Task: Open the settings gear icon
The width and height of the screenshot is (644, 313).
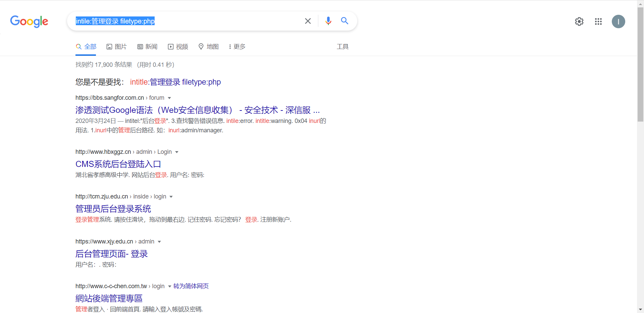Action: pyautogui.click(x=579, y=21)
